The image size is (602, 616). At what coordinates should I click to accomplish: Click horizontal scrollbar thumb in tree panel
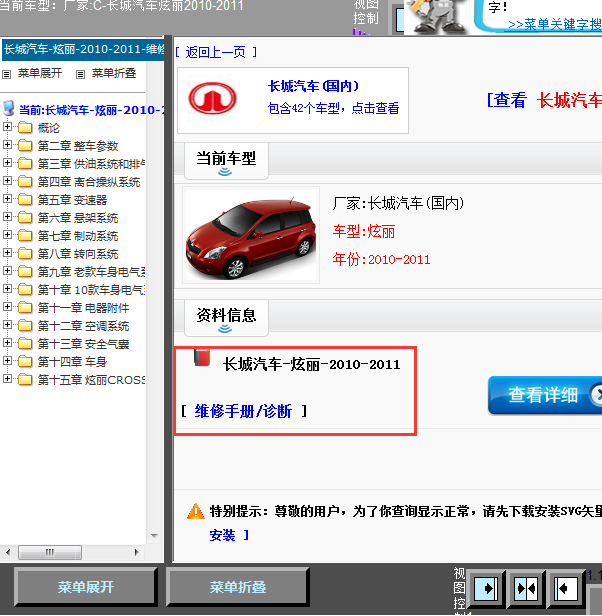point(50,552)
